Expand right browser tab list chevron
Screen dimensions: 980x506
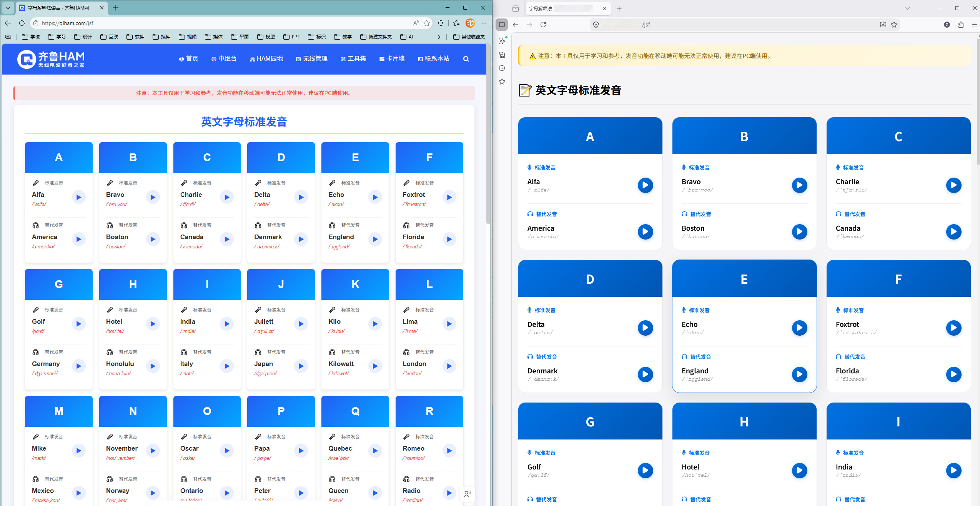coord(907,8)
